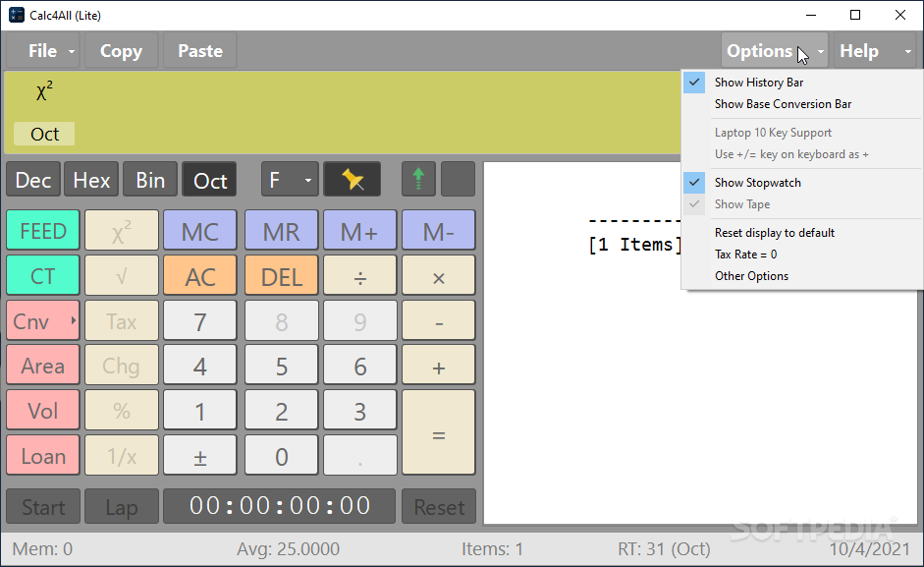Click Copy in the toolbar
Screen dimensions: 924x567
[122, 51]
